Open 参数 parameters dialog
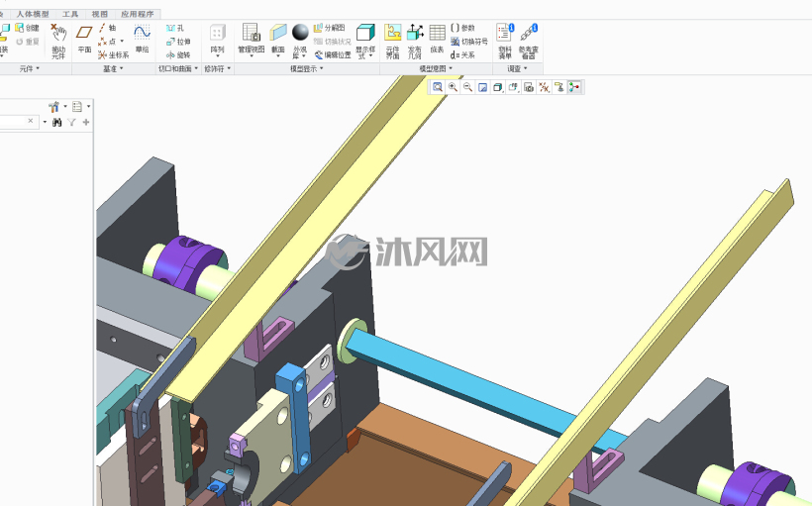The image size is (812, 506). [462, 28]
